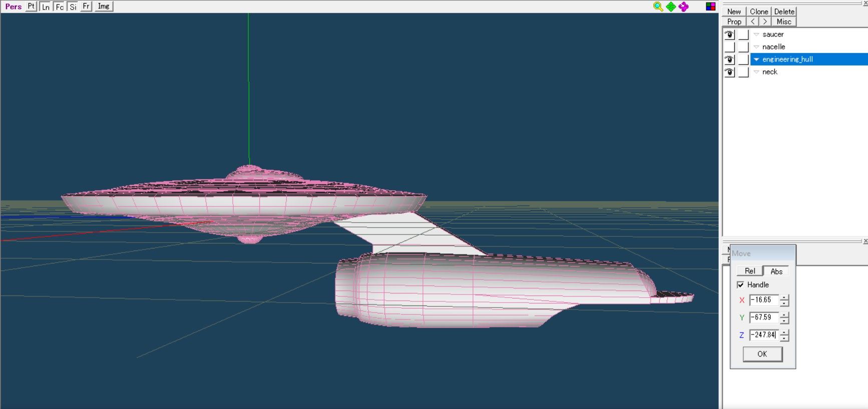Select the engineering_hull object row
The width and height of the screenshot is (868, 409).
point(809,59)
